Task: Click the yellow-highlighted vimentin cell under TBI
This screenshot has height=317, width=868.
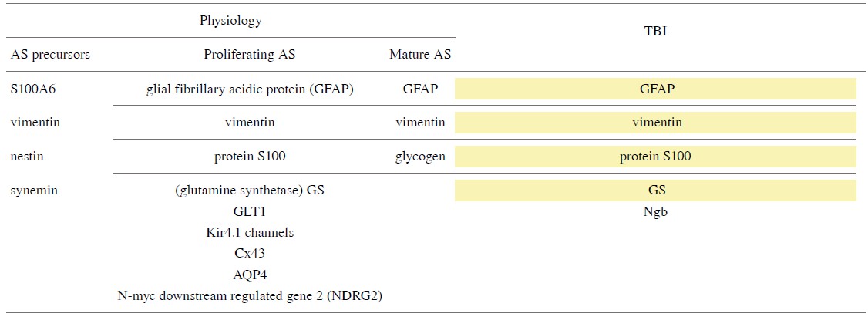Action: pos(656,123)
